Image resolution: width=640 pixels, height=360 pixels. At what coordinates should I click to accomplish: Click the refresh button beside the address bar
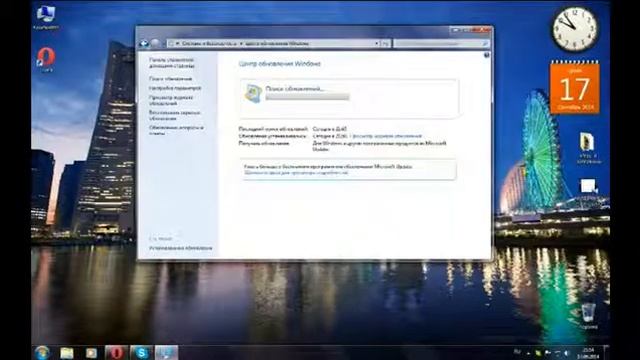pos(385,43)
